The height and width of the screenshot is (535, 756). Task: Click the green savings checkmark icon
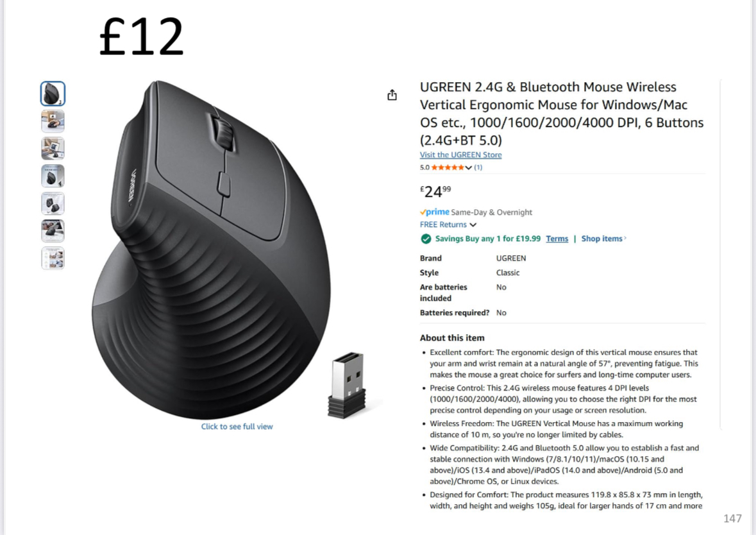point(426,239)
